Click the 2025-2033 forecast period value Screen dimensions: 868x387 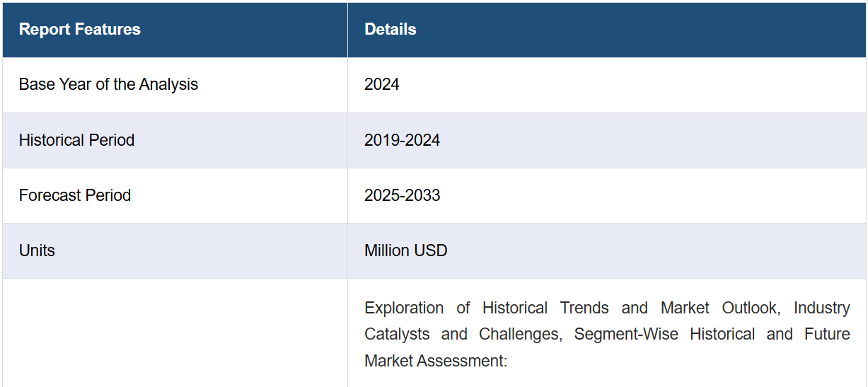pyautogui.click(x=402, y=195)
